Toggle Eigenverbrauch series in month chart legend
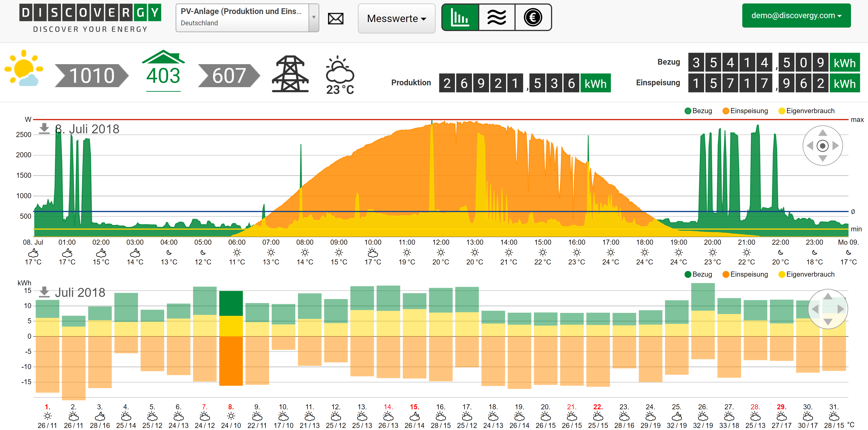868x430 pixels. pos(807,274)
